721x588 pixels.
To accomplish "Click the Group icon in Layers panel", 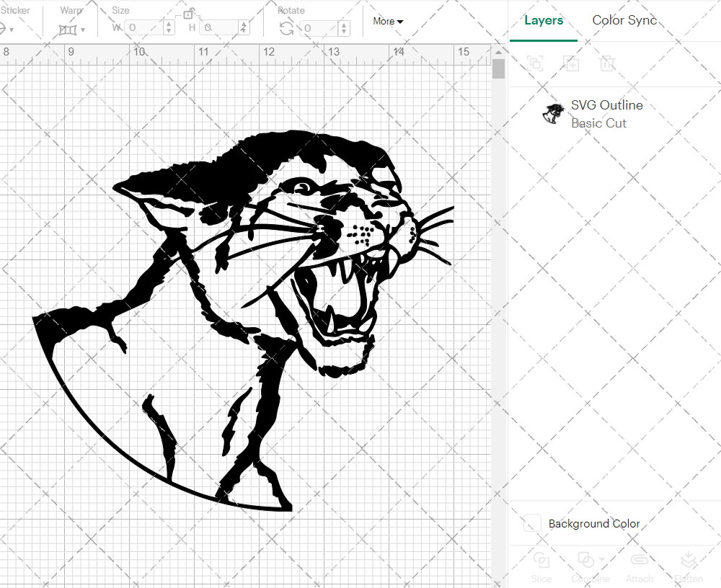I will tap(535, 63).
